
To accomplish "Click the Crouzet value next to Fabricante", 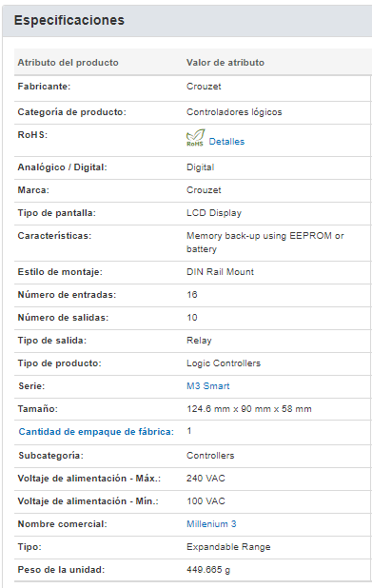I will pyautogui.click(x=204, y=87).
